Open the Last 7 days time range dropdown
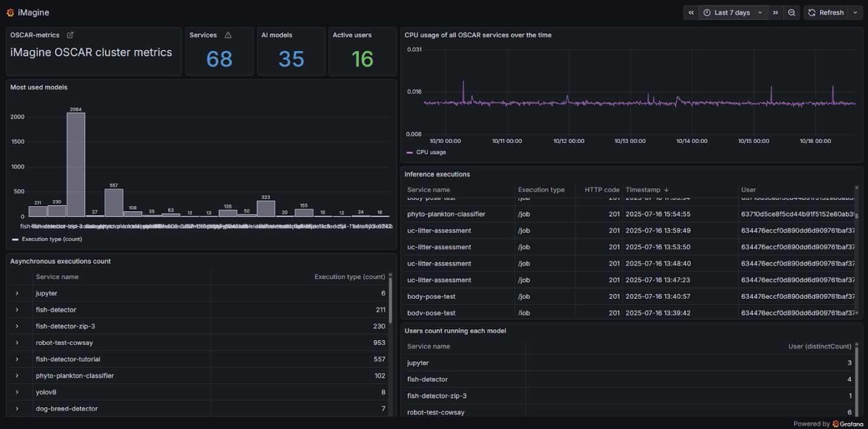Image resolution: width=868 pixels, height=429 pixels. (732, 12)
